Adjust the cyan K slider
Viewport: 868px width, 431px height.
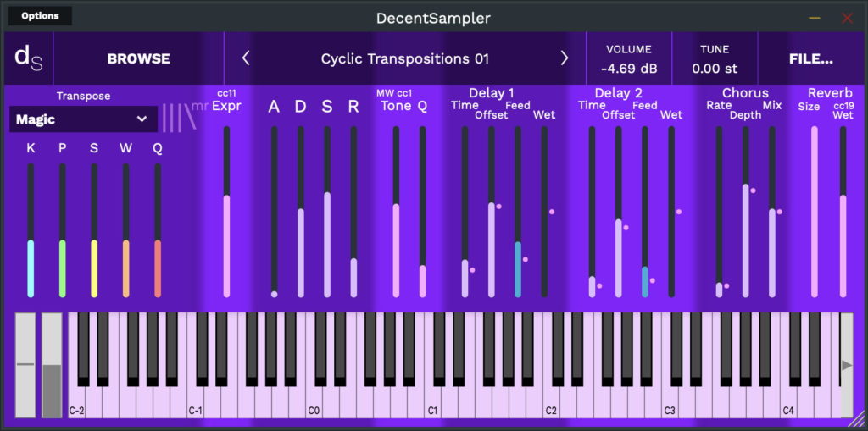click(31, 230)
